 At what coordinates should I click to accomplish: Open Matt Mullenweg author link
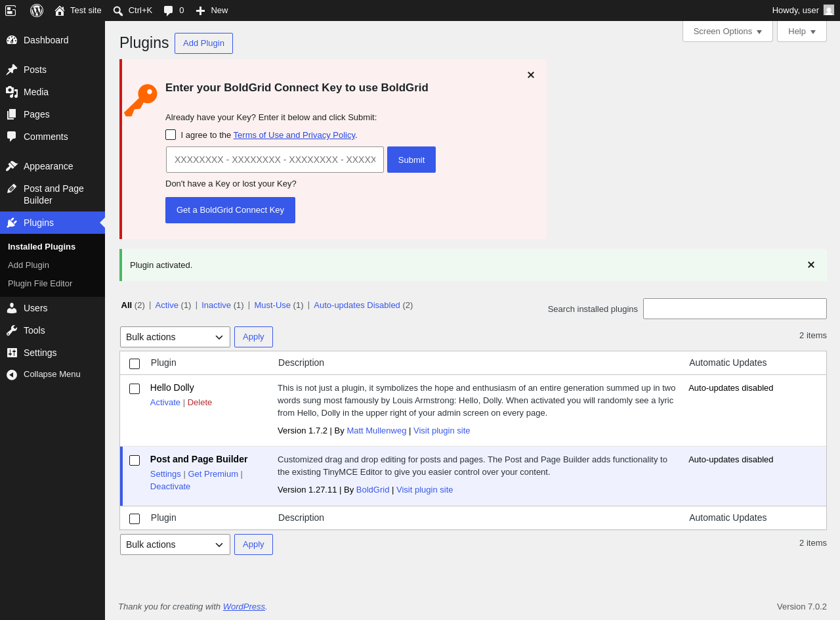click(377, 431)
